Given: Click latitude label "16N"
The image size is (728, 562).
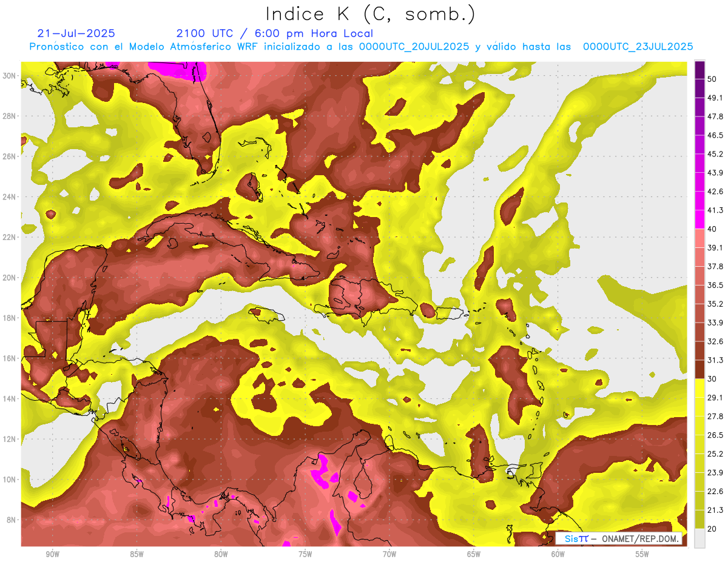Looking at the screenshot, I should coord(9,358).
